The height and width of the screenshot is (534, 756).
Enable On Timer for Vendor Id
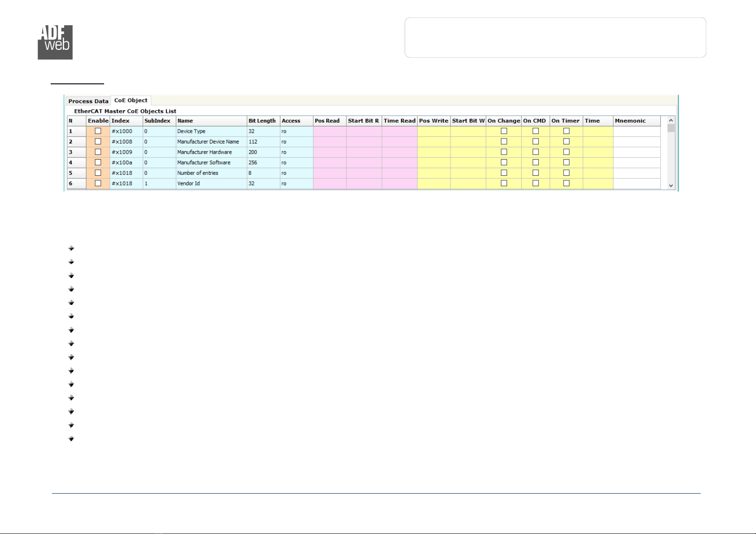tap(566, 183)
